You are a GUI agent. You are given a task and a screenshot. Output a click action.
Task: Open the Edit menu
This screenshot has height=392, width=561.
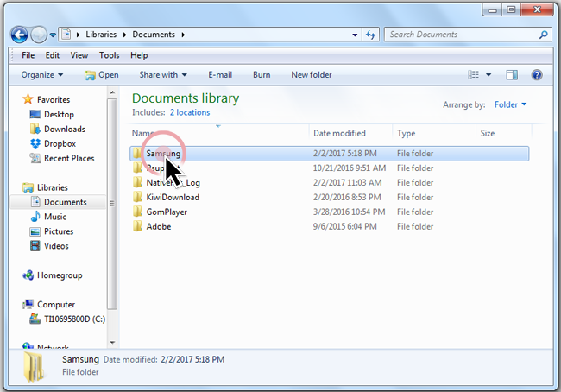click(53, 55)
